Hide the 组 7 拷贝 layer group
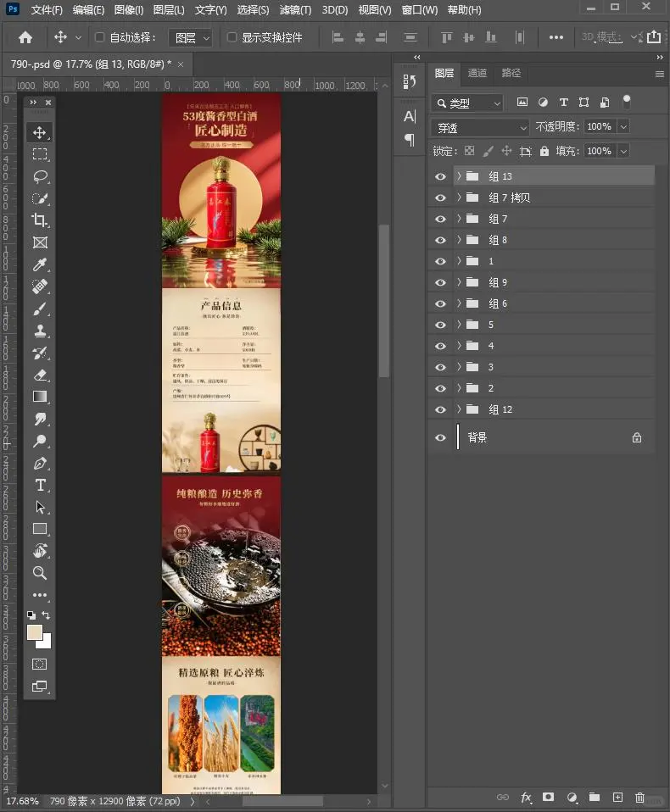 point(440,197)
